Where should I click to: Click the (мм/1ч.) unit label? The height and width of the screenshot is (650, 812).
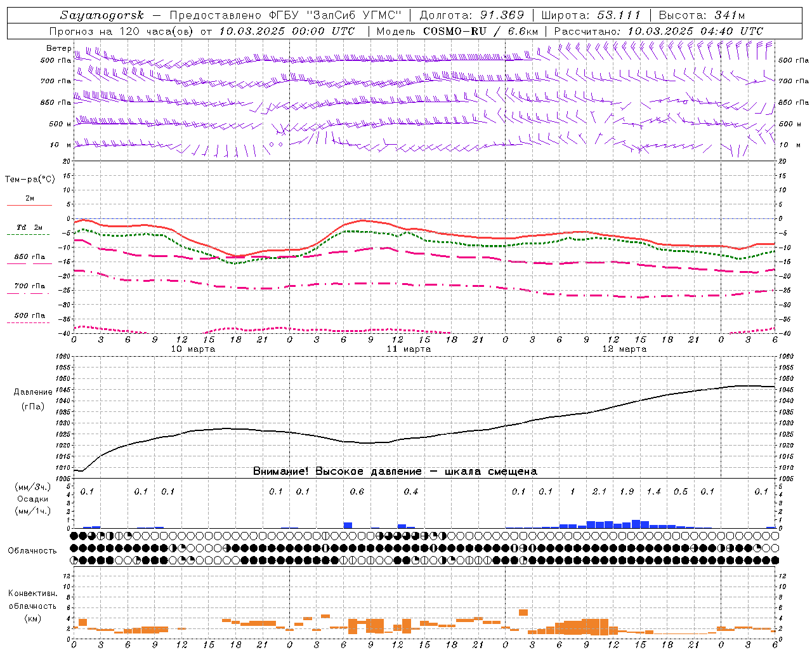tap(32, 511)
